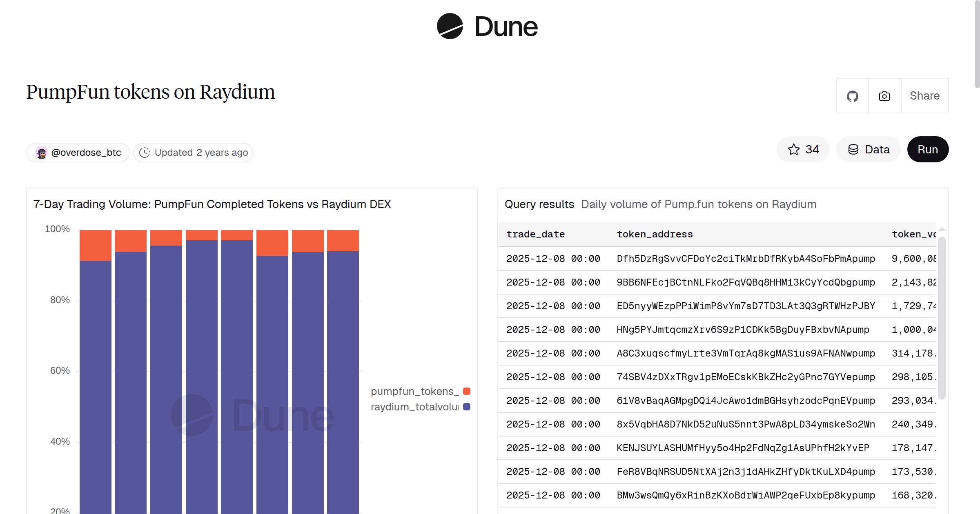Click the Share button
The image size is (980, 514).
pos(924,96)
